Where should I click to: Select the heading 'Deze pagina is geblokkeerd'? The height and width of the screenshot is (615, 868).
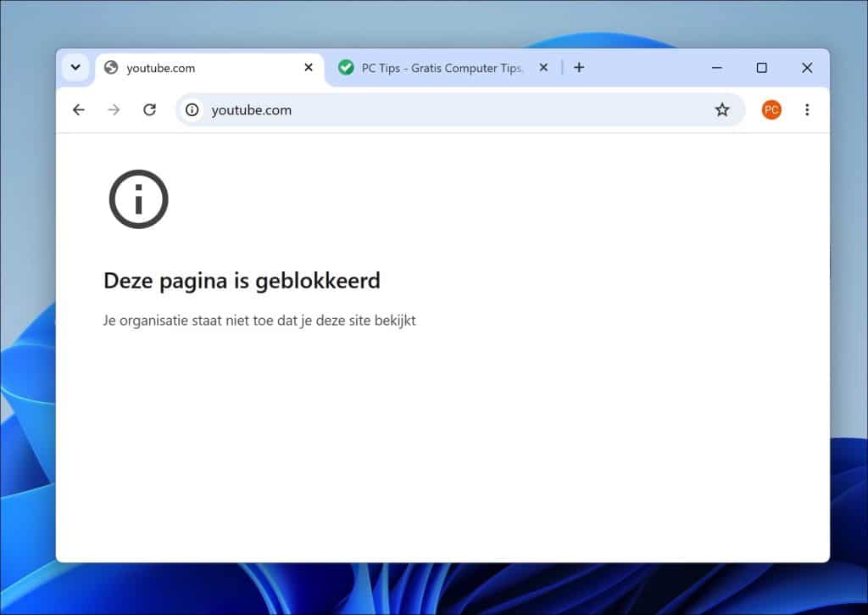pos(242,281)
